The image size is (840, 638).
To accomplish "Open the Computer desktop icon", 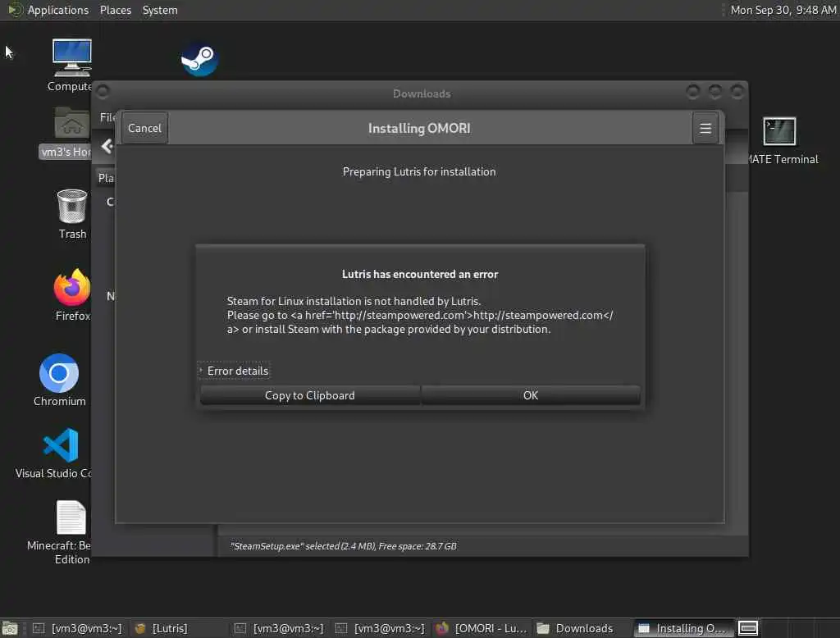I will (72, 58).
